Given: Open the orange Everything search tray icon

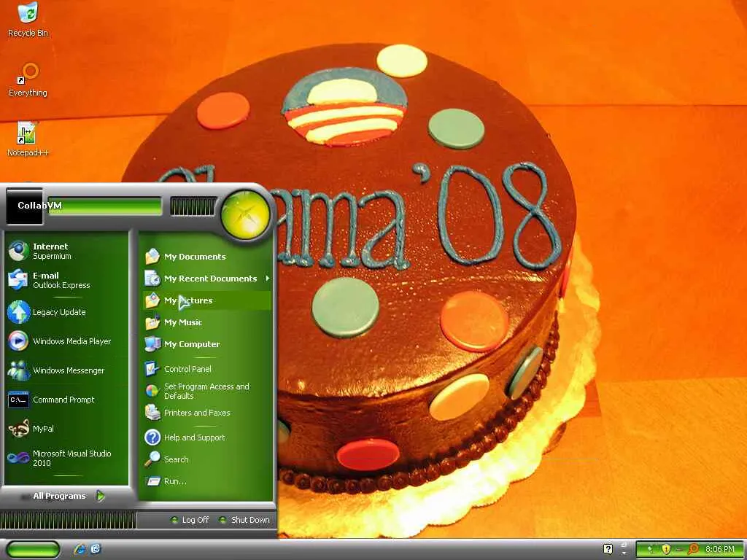Looking at the screenshot, I should click(x=694, y=550).
